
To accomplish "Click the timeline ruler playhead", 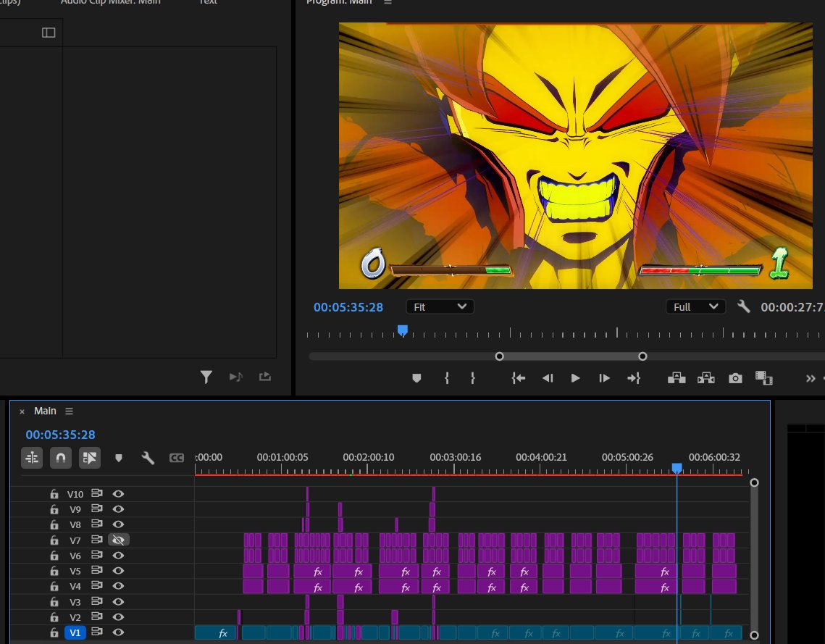I will 677,468.
